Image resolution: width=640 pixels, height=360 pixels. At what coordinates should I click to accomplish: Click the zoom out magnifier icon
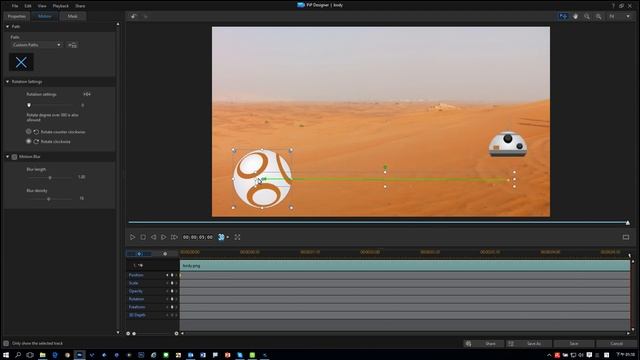point(587,16)
